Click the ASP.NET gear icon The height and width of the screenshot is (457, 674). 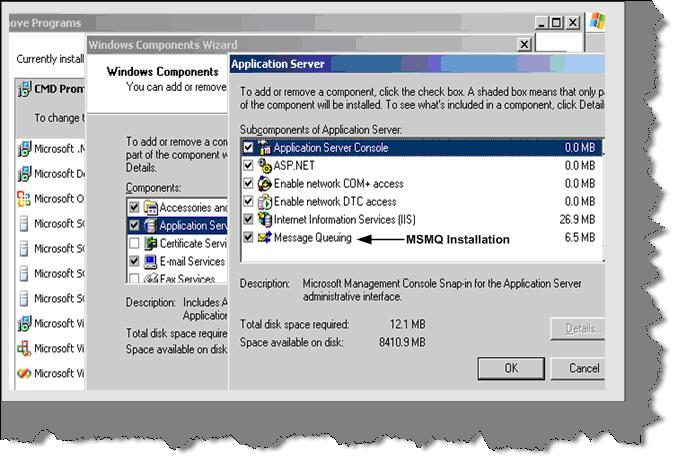click(x=264, y=166)
